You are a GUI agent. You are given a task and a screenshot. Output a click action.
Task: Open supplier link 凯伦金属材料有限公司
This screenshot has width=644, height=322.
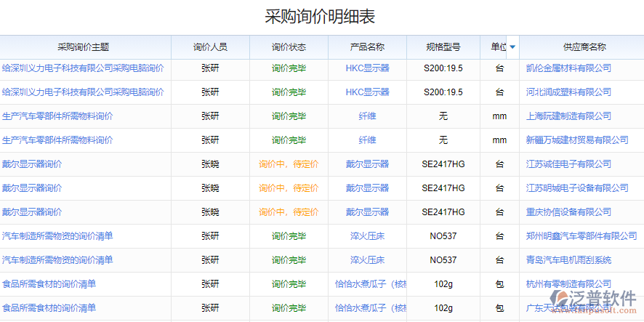pos(568,68)
